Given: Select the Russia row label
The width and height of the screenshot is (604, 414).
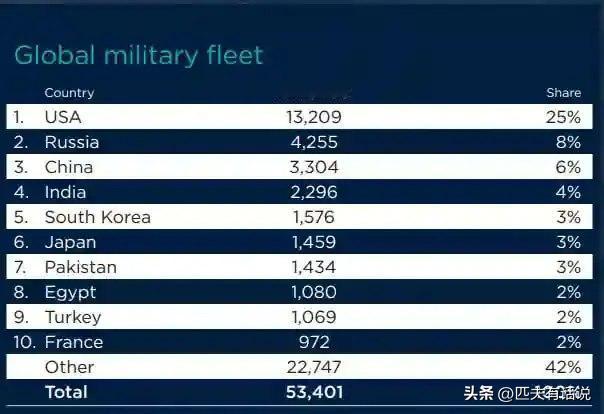Looking at the screenshot, I should 72,142.
